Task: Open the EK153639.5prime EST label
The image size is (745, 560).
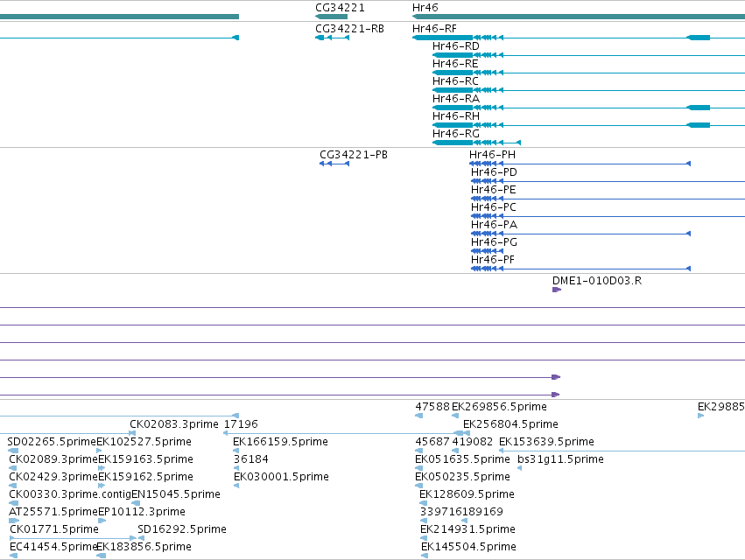Action: coord(546,442)
